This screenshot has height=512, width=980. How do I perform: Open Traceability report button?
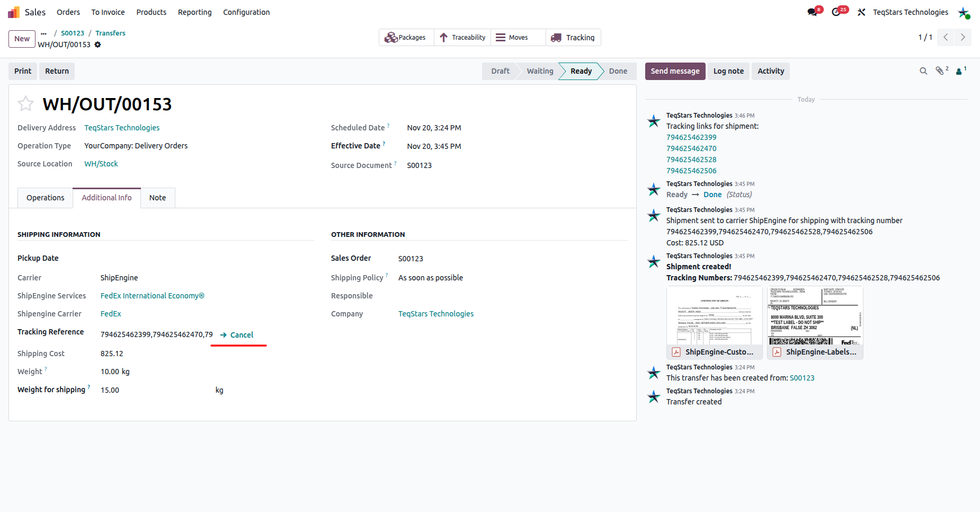462,38
